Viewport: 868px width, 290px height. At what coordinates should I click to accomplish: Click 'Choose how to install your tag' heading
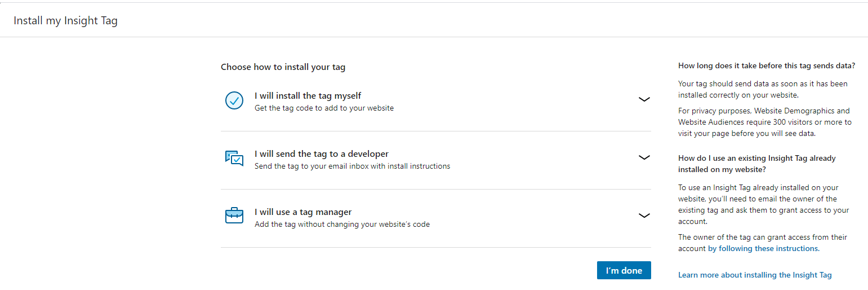283,67
